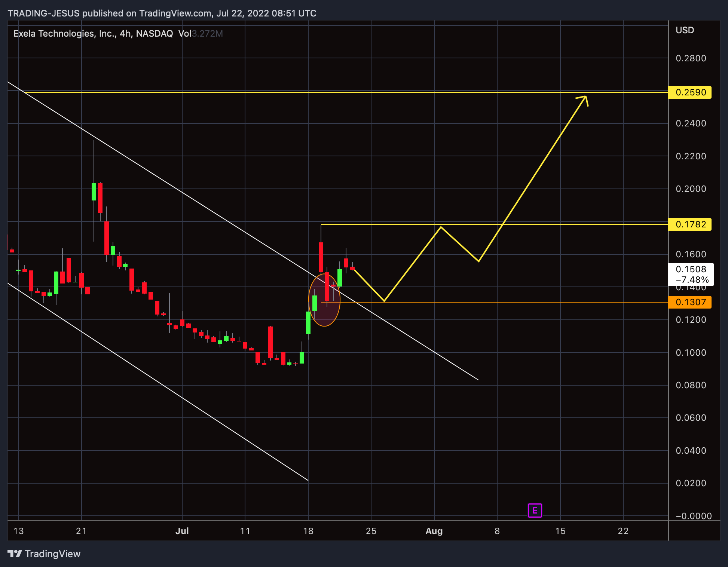728x567 pixels.
Task: Click the TradingView logo at bottom
Action: (44, 554)
